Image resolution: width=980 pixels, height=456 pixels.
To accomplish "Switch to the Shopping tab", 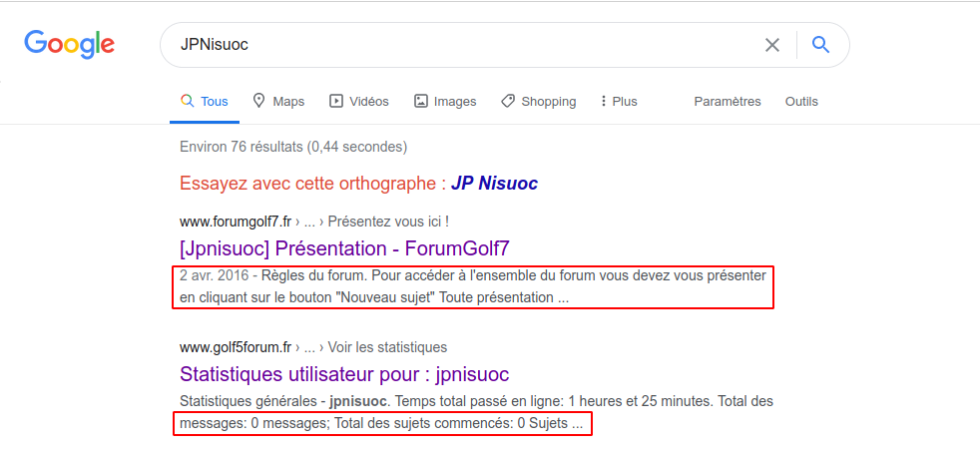I will point(539,101).
